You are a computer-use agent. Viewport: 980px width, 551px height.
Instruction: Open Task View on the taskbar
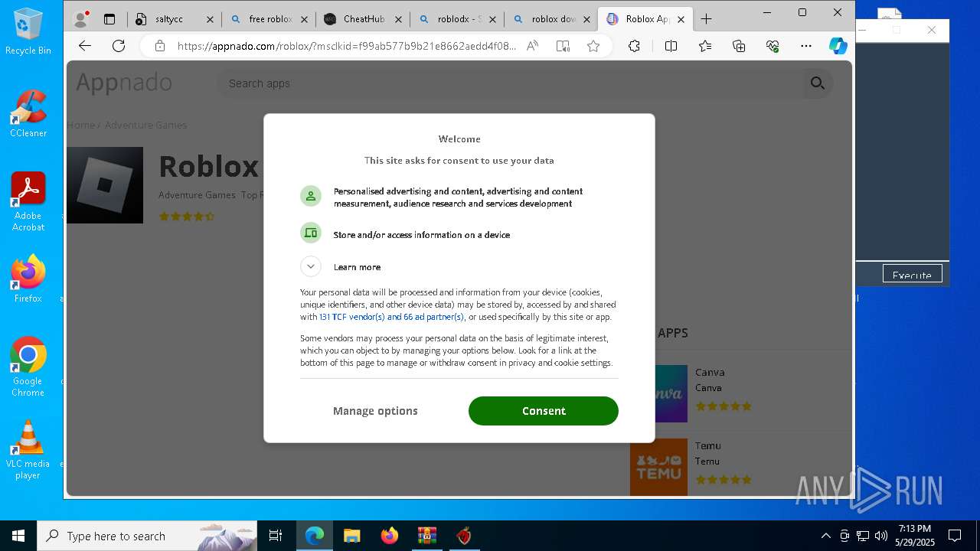pyautogui.click(x=276, y=536)
